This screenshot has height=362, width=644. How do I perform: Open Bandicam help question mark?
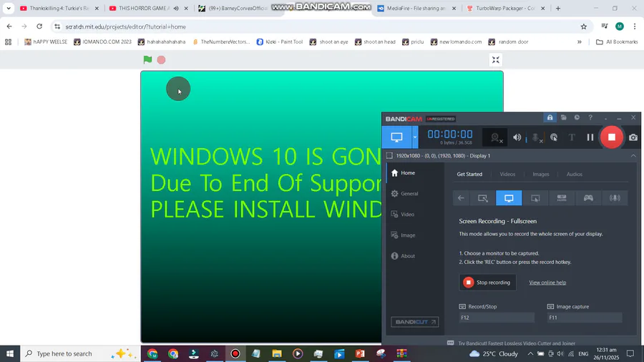(x=590, y=118)
